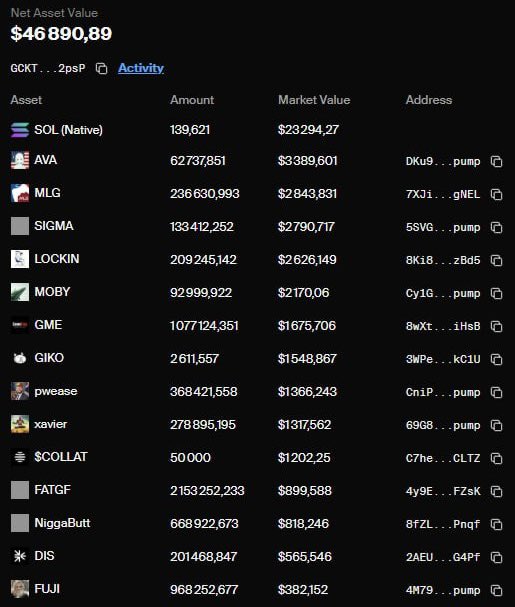The image size is (515, 607).
Task: Click the gray NiggaButt placeholder icon
Action: pos(20,523)
